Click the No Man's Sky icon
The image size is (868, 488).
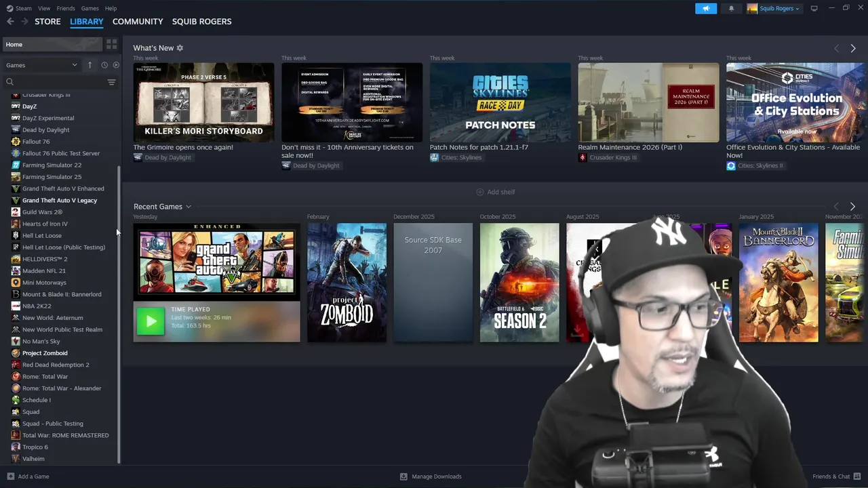(16, 342)
